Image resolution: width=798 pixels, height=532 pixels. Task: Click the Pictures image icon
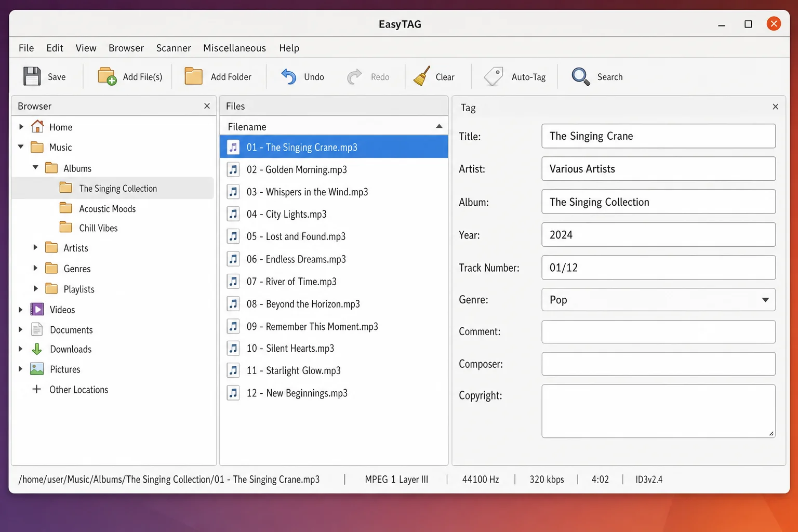[37, 369]
